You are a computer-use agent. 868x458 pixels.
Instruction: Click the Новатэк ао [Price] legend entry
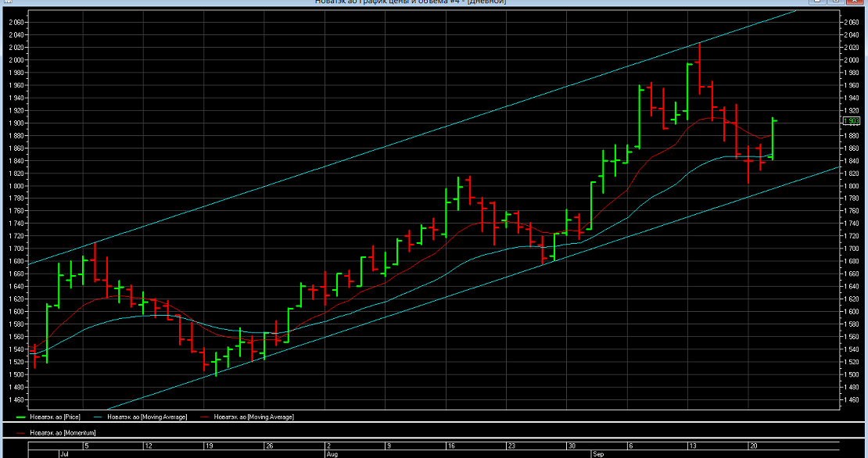pos(49,417)
